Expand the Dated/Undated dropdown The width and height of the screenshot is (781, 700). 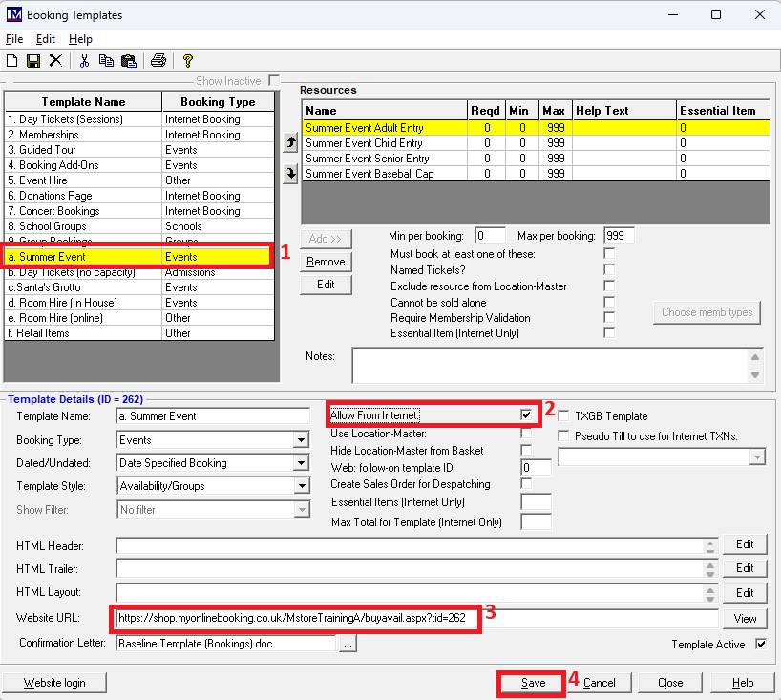(x=301, y=463)
